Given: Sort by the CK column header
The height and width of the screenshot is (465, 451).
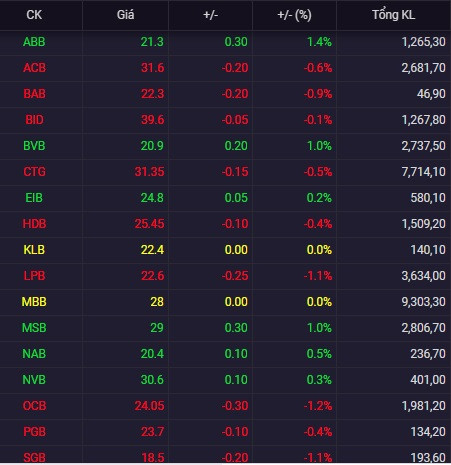Looking at the screenshot, I should [34, 15].
